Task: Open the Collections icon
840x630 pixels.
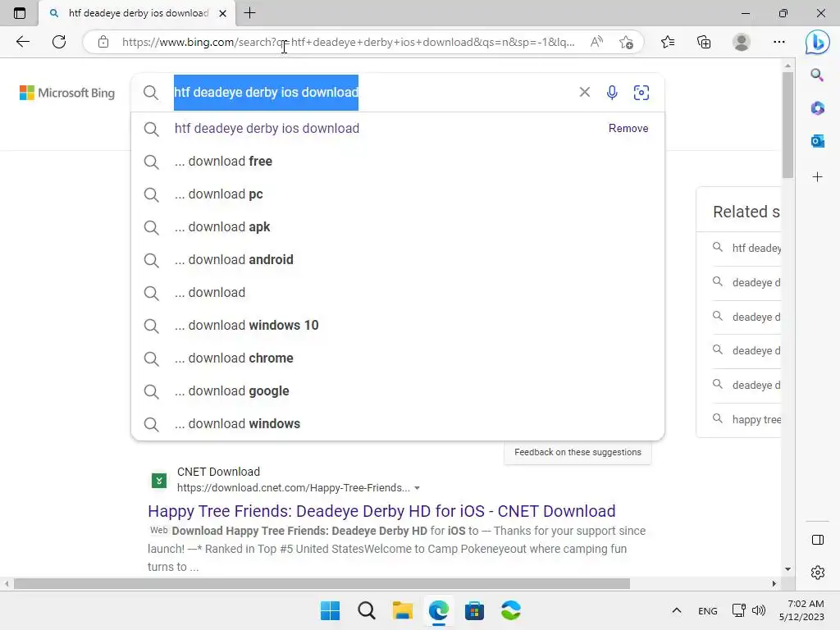Action: tap(704, 42)
